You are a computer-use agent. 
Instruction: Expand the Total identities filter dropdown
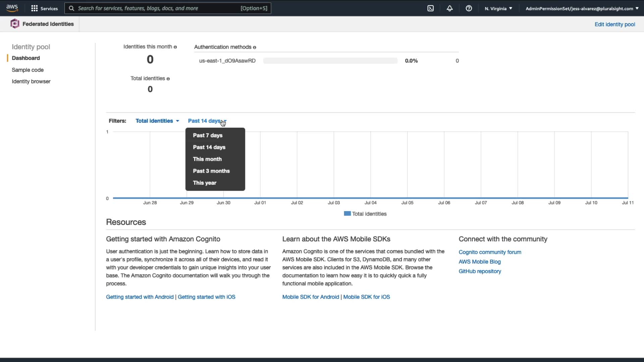[x=157, y=121]
